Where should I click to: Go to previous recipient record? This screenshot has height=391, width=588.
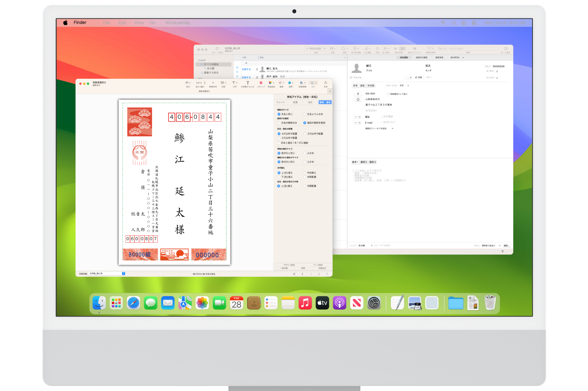302,274
